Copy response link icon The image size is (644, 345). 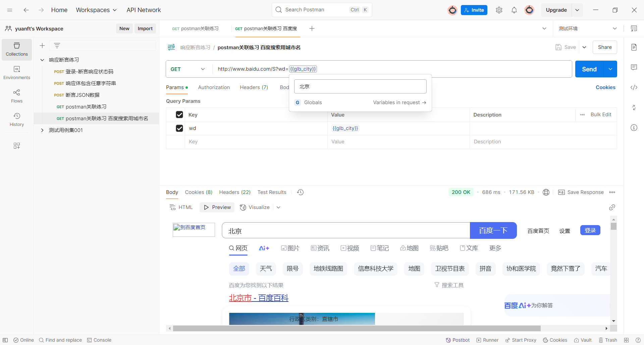tap(612, 207)
